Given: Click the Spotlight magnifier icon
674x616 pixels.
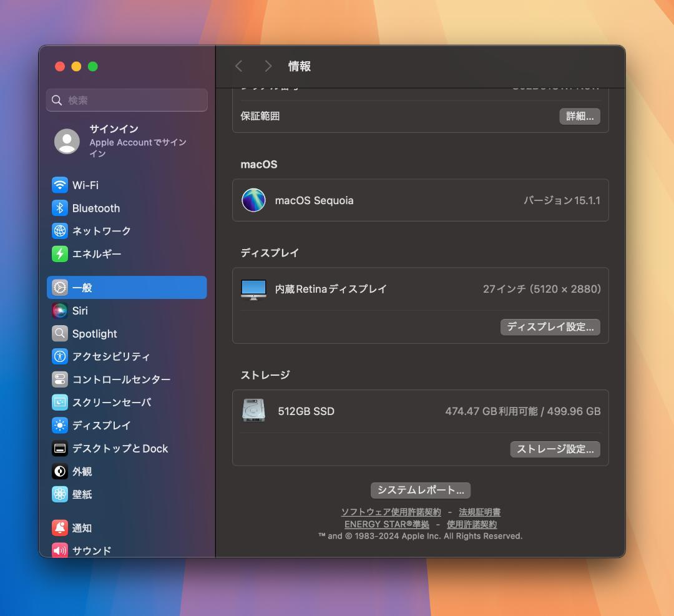Looking at the screenshot, I should click(60, 333).
